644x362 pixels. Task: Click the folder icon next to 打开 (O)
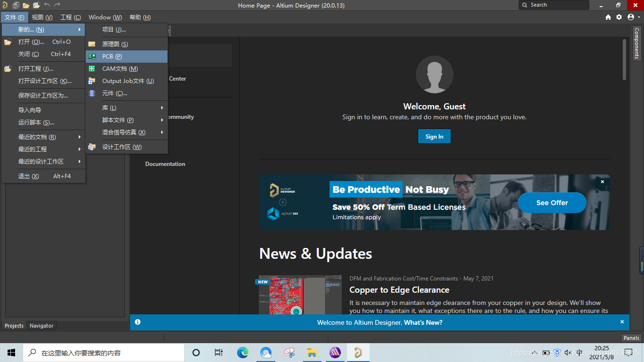(8, 42)
